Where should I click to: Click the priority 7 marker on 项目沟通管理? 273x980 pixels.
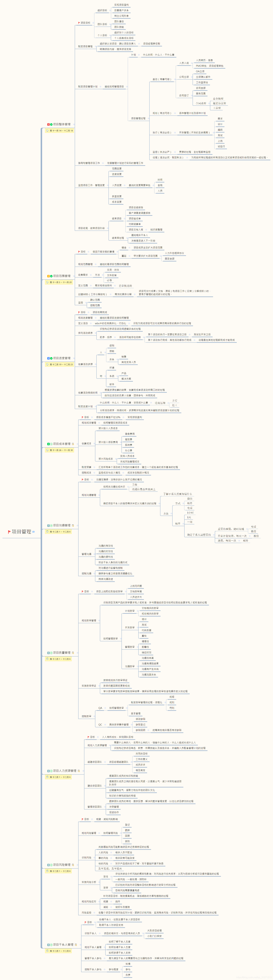(x=48, y=526)
